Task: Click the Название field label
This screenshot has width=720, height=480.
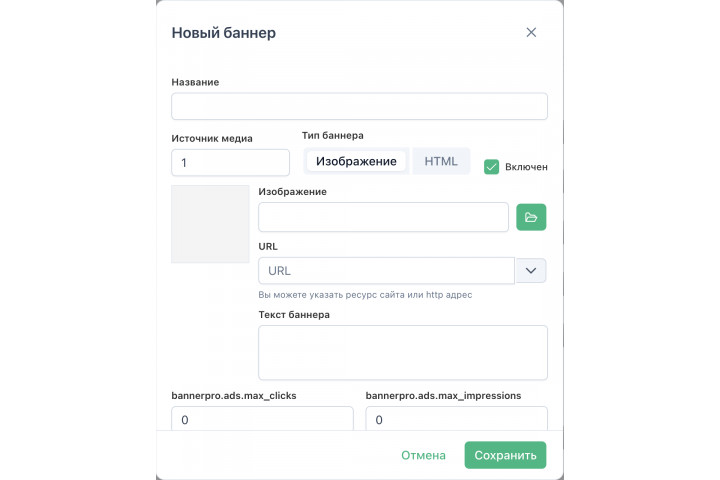Action: [195, 82]
